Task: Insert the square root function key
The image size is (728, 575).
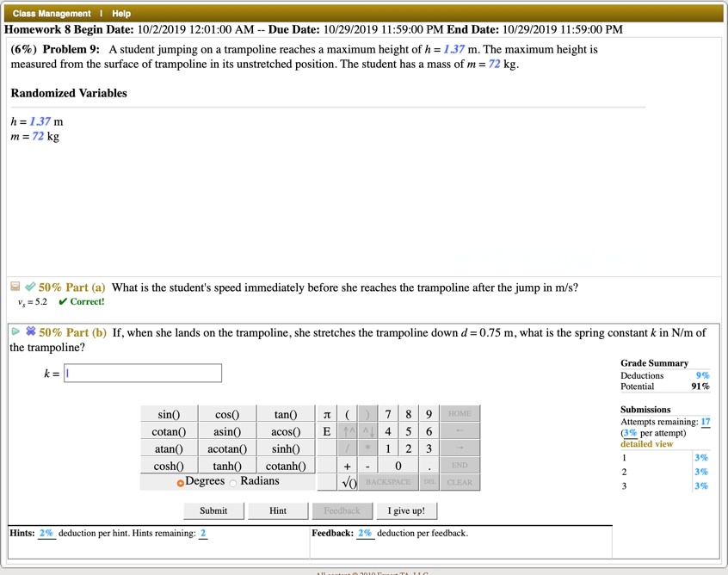Action: point(349,482)
